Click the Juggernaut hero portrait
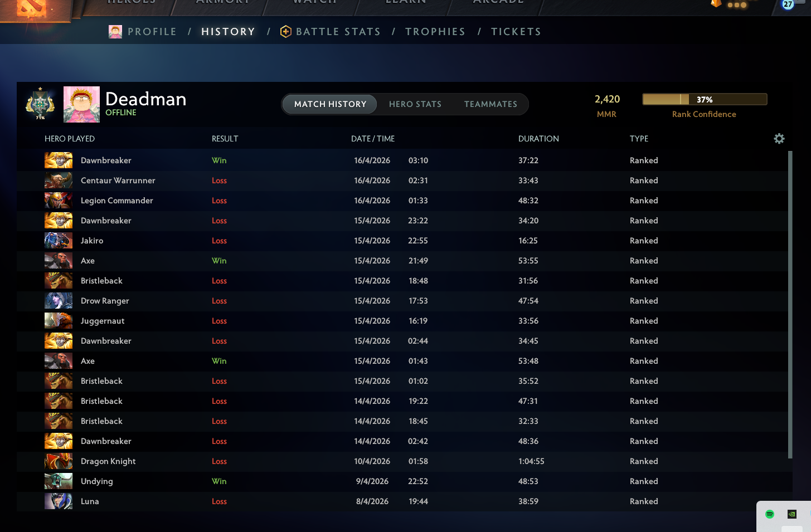The width and height of the screenshot is (811, 532). pos(59,321)
